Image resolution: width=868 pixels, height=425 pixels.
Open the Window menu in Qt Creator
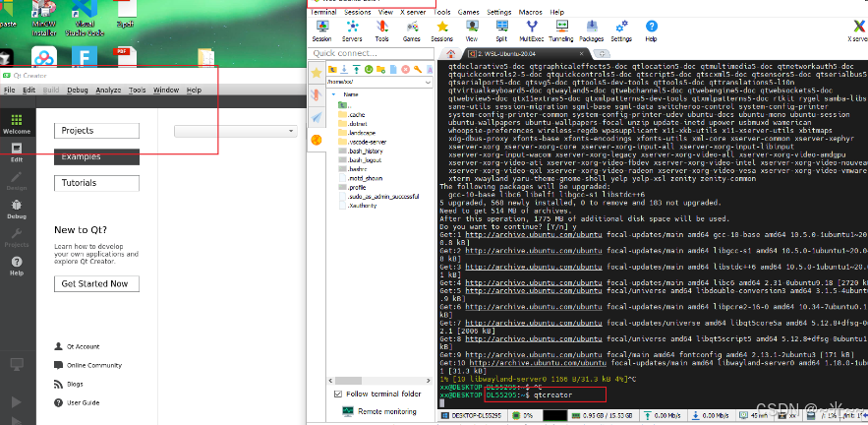[166, 90]
